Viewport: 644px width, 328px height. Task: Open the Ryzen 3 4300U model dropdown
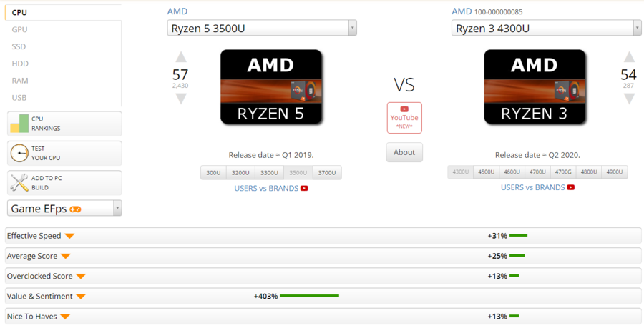point(546,28)
